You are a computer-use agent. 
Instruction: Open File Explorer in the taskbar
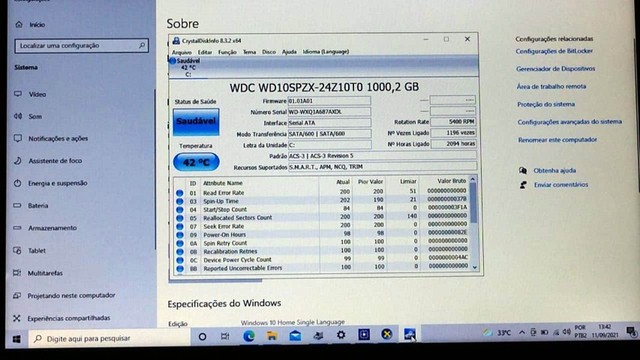(272, 336)
